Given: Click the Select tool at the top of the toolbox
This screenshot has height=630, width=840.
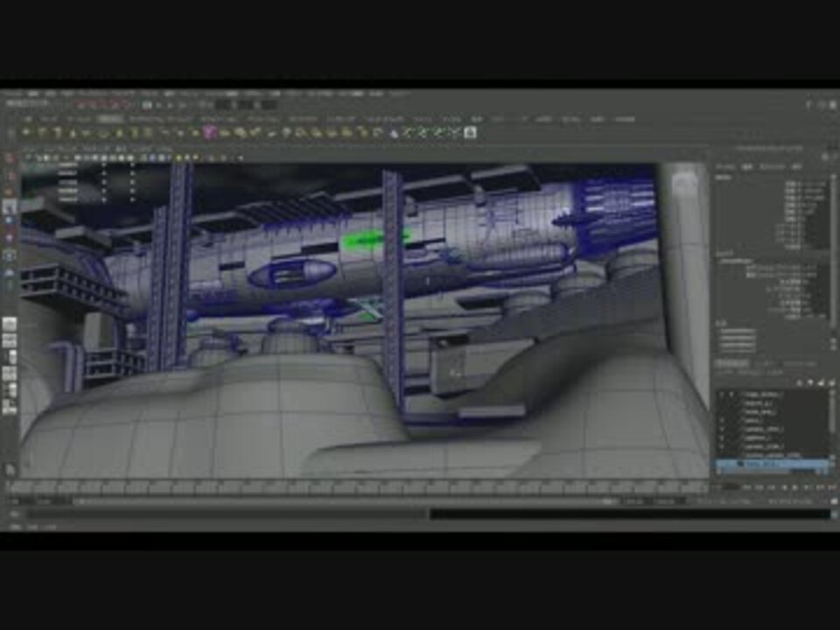Looking at the screenshot, I should point(9,158).
